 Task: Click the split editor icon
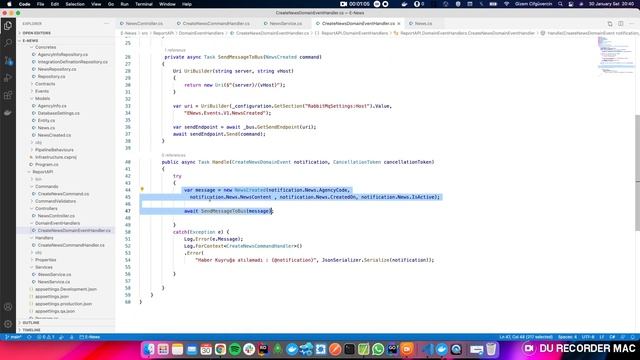620,24
